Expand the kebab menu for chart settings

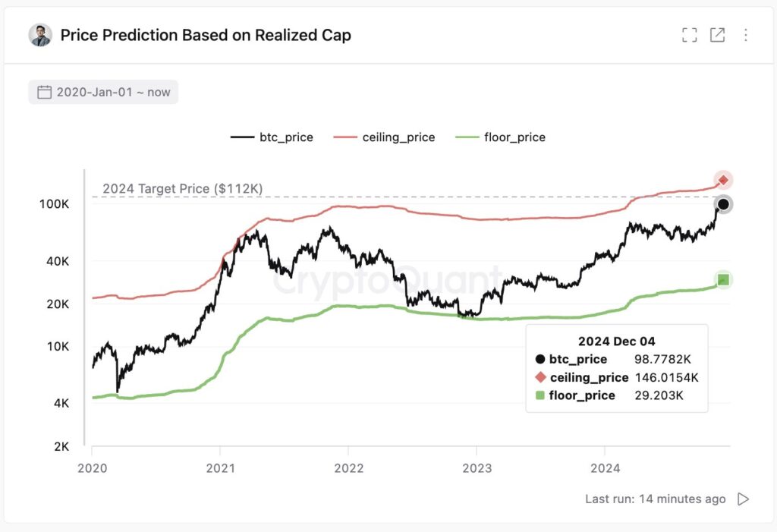(745, 34)
